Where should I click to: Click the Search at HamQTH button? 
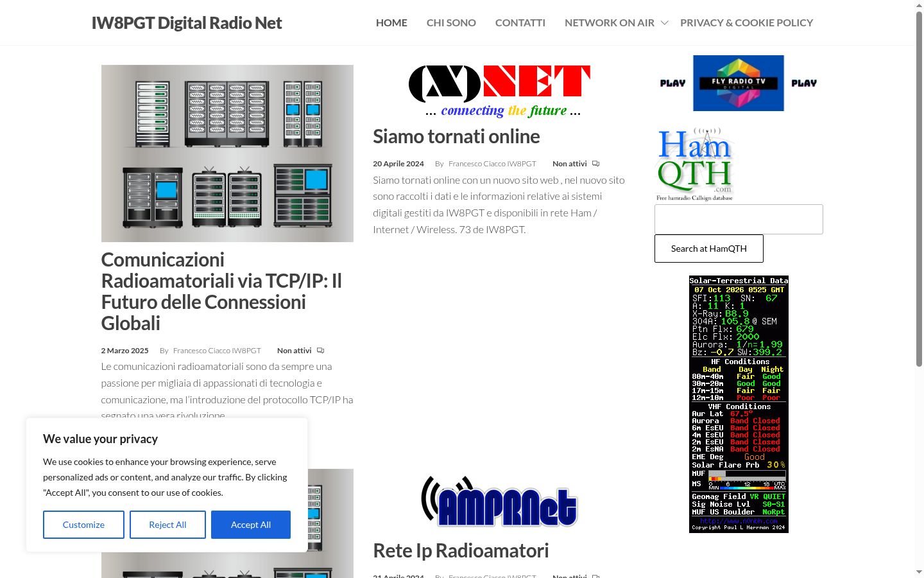[709, 249]
